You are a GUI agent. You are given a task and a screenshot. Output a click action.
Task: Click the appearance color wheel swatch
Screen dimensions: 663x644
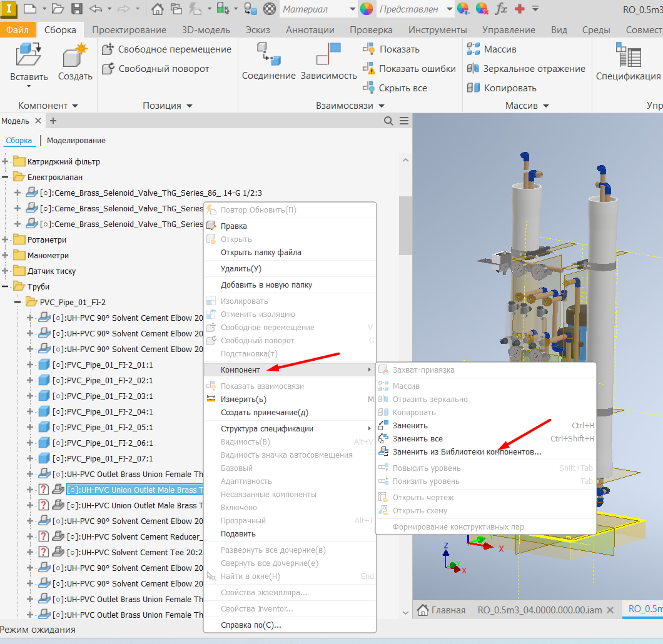click(367, 9)
